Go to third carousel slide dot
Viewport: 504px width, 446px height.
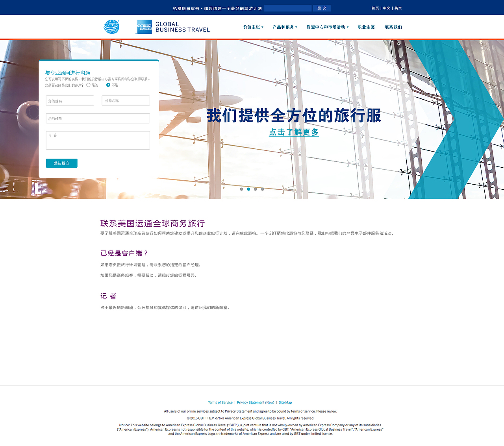[x=256, y=189]
